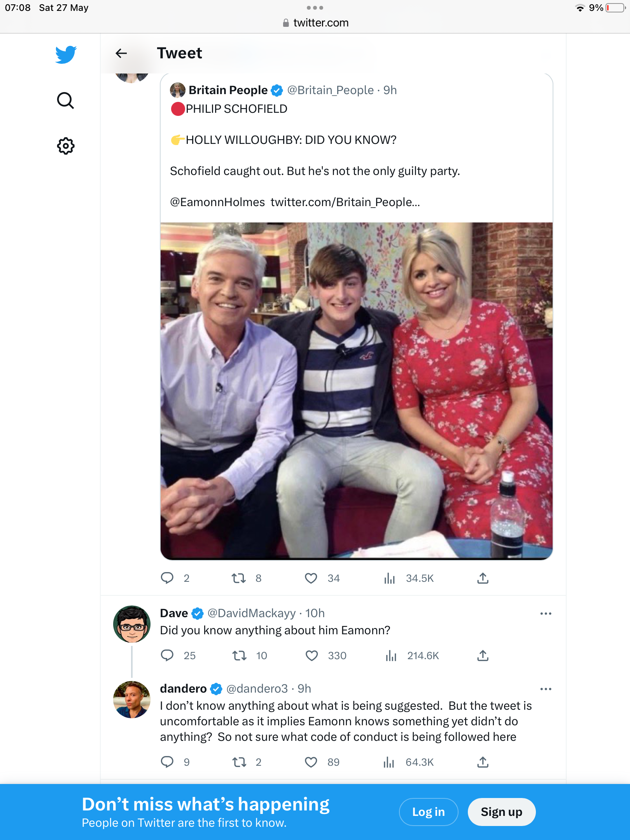Open settings via the gear icon
Viewport: 630px width, 840px height.
pyautogui.click(x=66, y=146)
